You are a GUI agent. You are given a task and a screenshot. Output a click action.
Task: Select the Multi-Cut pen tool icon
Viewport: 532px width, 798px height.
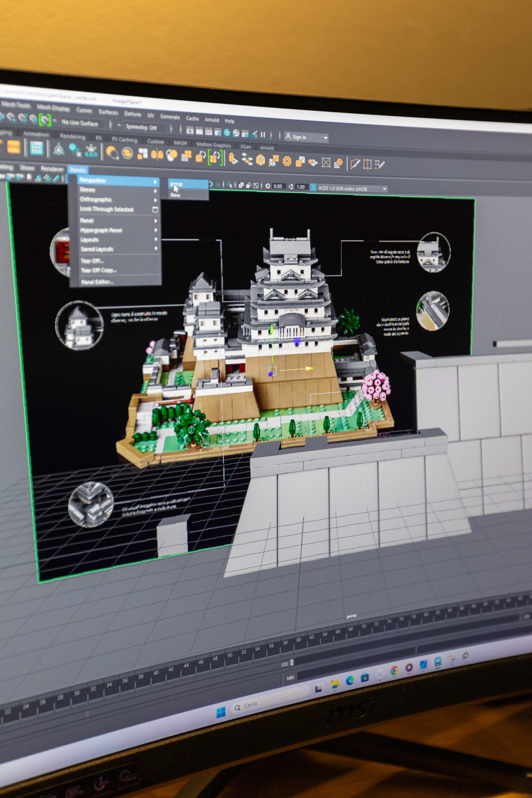(355, 164)
